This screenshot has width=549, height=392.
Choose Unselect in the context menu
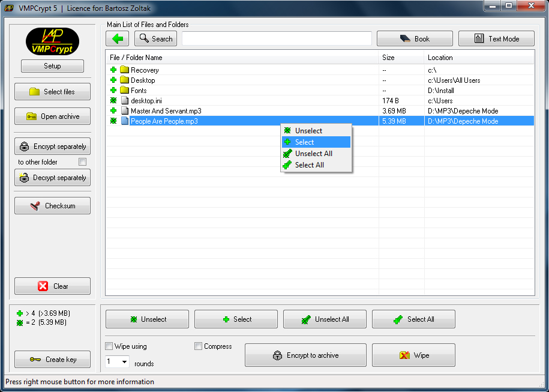click(316, 131)
